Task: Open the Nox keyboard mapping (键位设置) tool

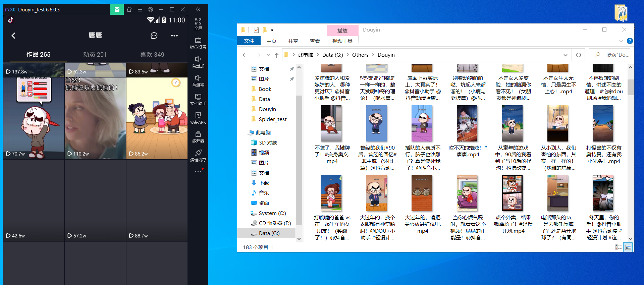Action: click(x=198, y=41)
